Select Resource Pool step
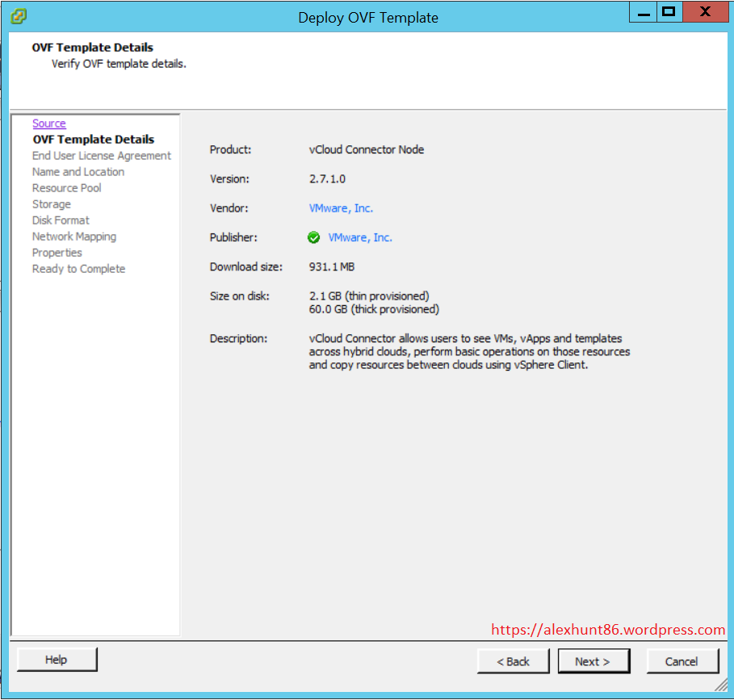 click(x=66, y=188)
